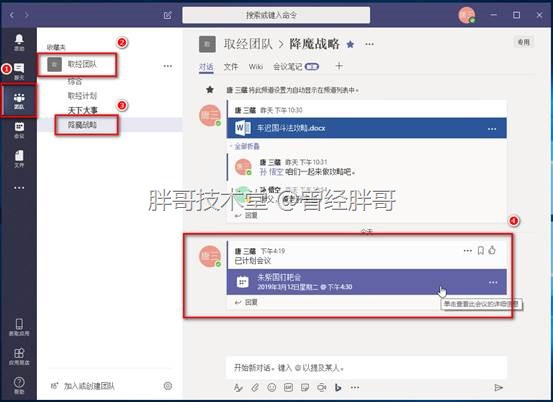This screenshot has height=402, width=553.
Task: Open the Meetings calendar icon in sidebar
Action: point(19,130)
